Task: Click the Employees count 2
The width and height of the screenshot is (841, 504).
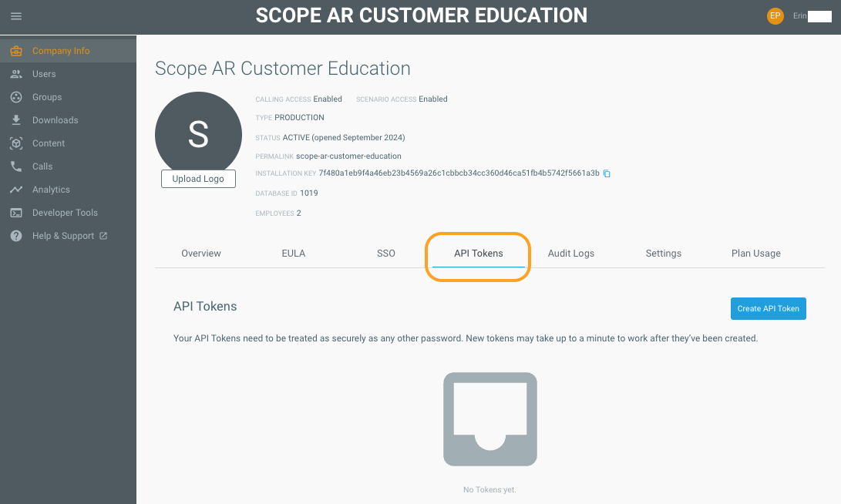Action: (299, 213)
